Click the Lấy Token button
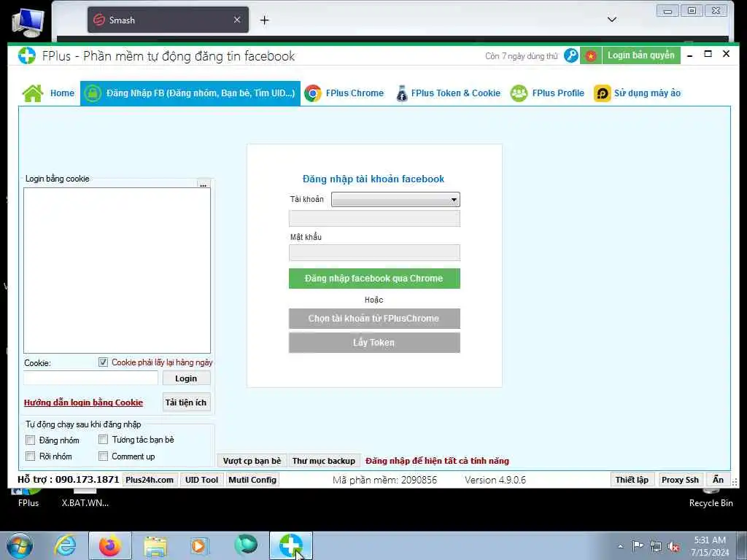 click(x=374, y=343)
